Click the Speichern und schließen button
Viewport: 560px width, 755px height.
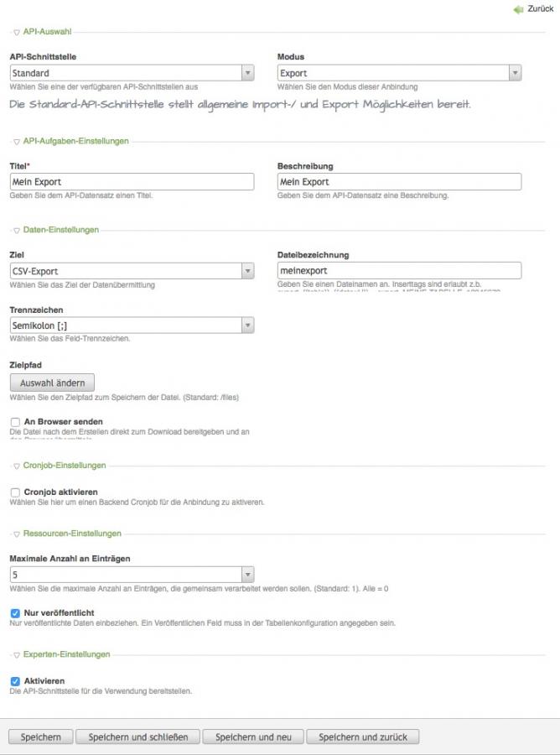(138, 737)
